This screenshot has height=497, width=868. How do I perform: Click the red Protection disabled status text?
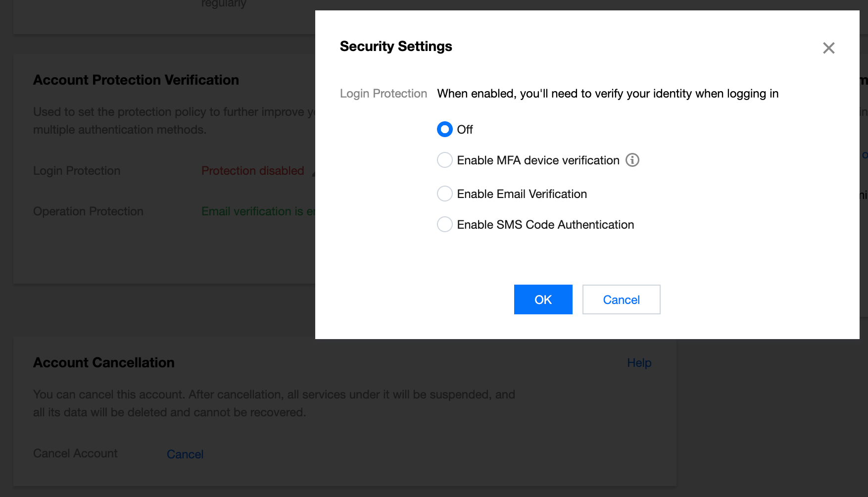point(252,171)
